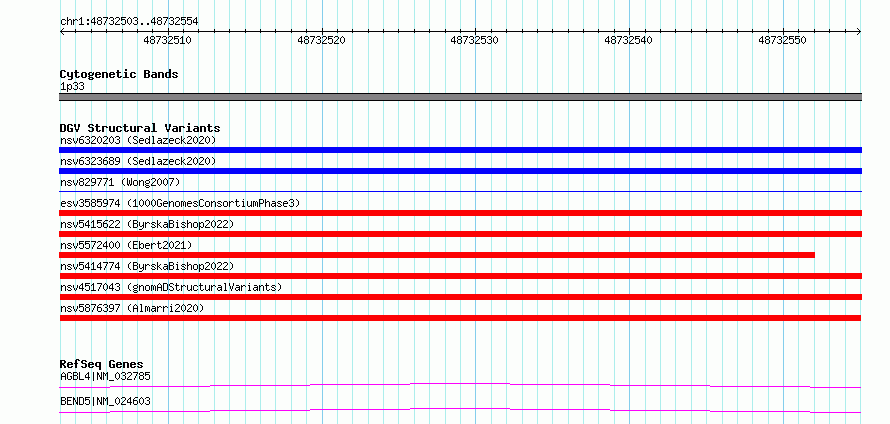Click ruler coordinate 48732520
The width and height of the screenshot is (890, 424).
tap(321, 40)
